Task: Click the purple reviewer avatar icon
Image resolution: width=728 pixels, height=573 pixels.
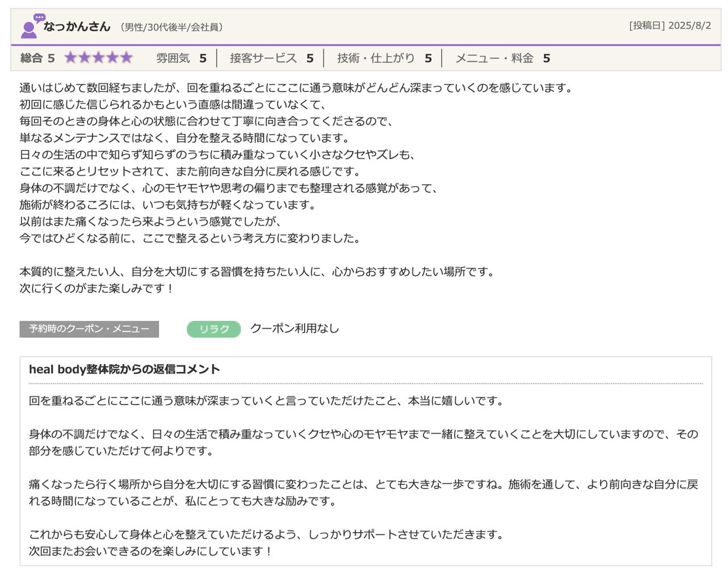Action: click(28, 30)
